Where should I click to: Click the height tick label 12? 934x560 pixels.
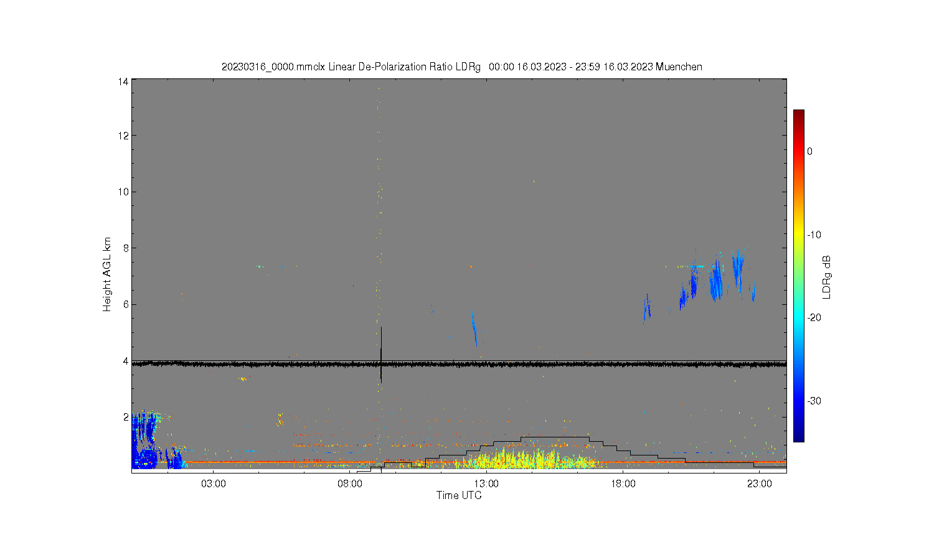coord(123,136)
